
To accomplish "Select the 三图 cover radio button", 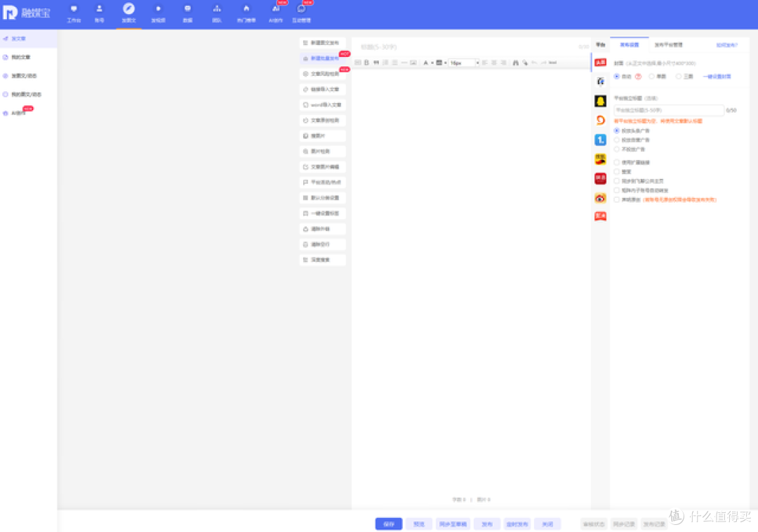I will click(679, 77).
